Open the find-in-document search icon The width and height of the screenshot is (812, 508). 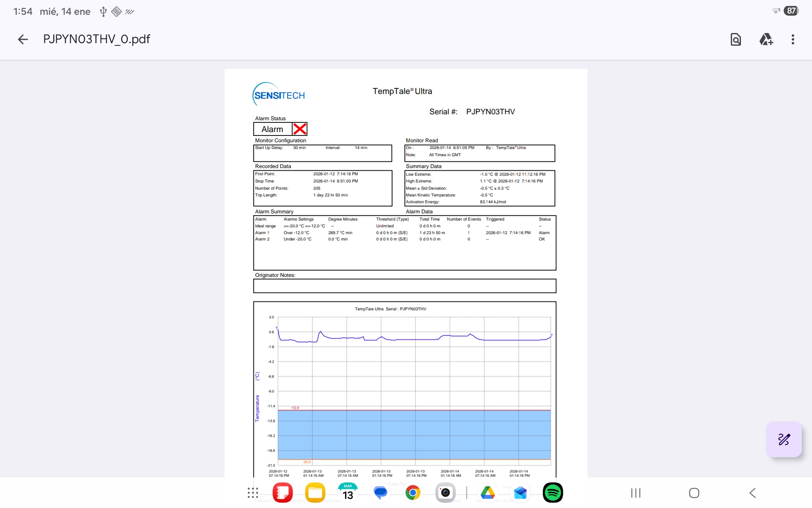coord(735,39)
